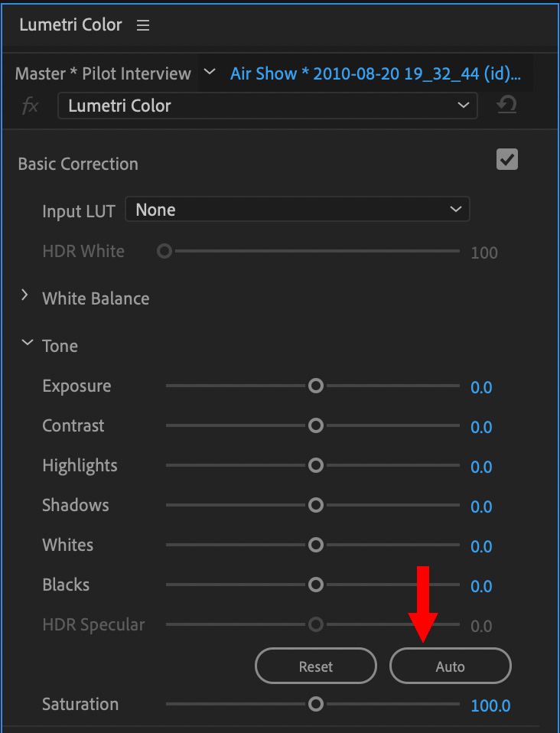The image size is (560, 733).
Task: Open the Input LUT dropdown
Action: coord(298,209)
